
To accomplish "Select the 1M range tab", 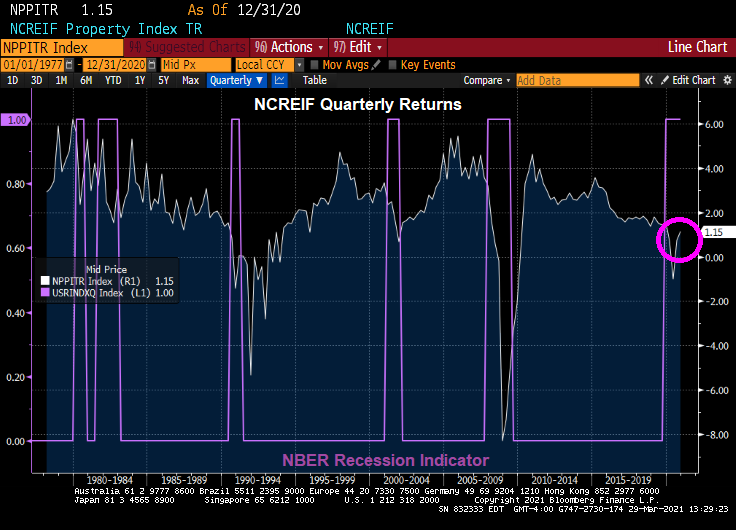I will (61, 80).
